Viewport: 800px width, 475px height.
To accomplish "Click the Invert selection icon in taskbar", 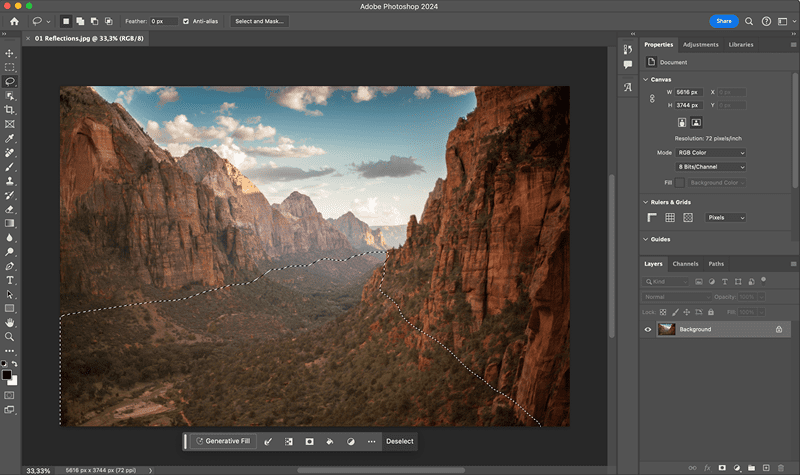I will coord(289,441).
